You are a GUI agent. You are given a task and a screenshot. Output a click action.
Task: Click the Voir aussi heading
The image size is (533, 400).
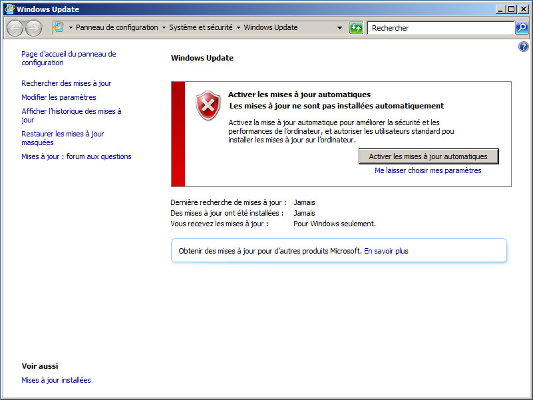pyautogui.click(x=40, y=366)
